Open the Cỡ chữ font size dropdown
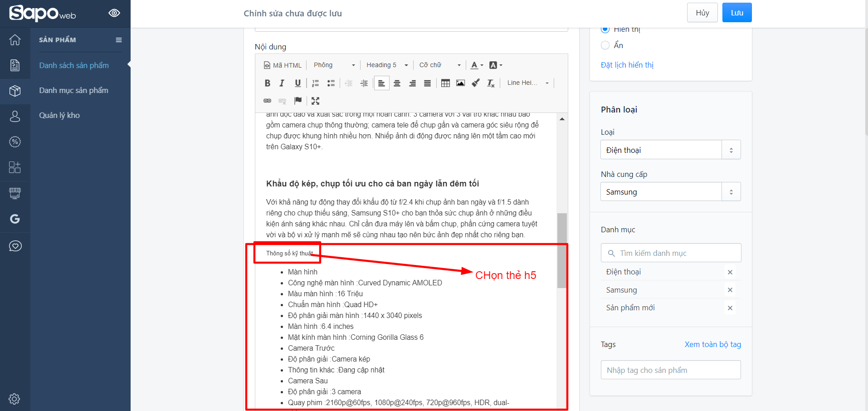This screenshot has height=411, width=868. pos(440,65)
